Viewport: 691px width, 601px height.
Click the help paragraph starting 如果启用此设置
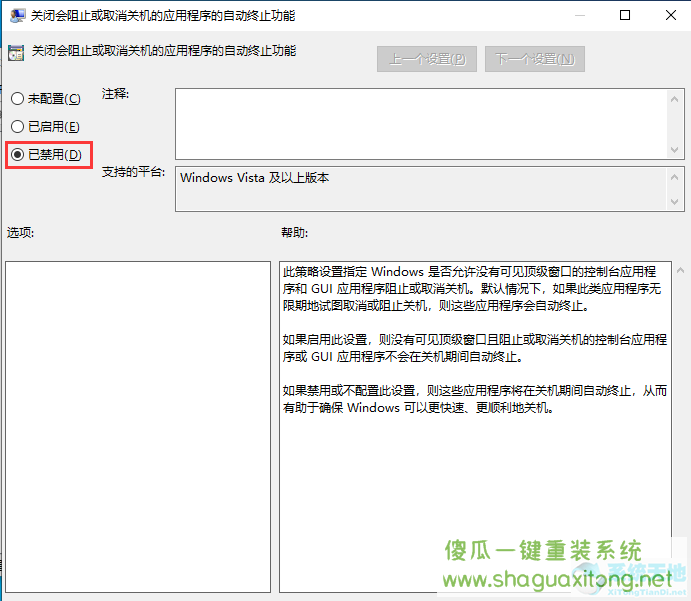pyautogui.click(x=475, y=348)
